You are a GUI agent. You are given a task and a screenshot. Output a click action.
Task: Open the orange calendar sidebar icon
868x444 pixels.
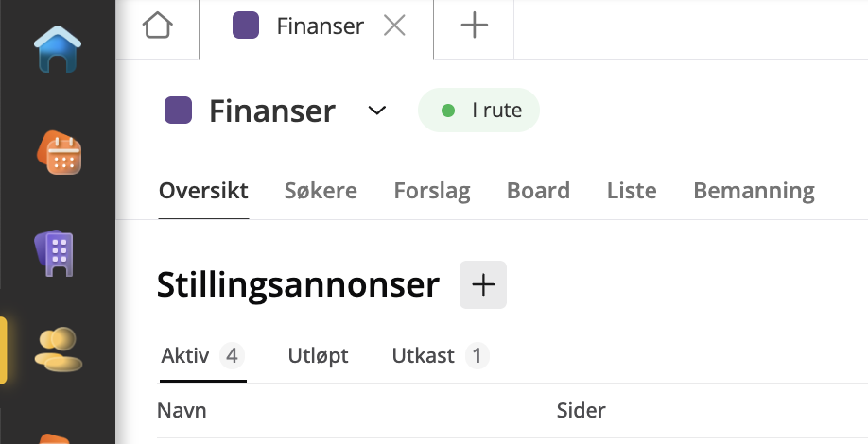tap(58, 153)
